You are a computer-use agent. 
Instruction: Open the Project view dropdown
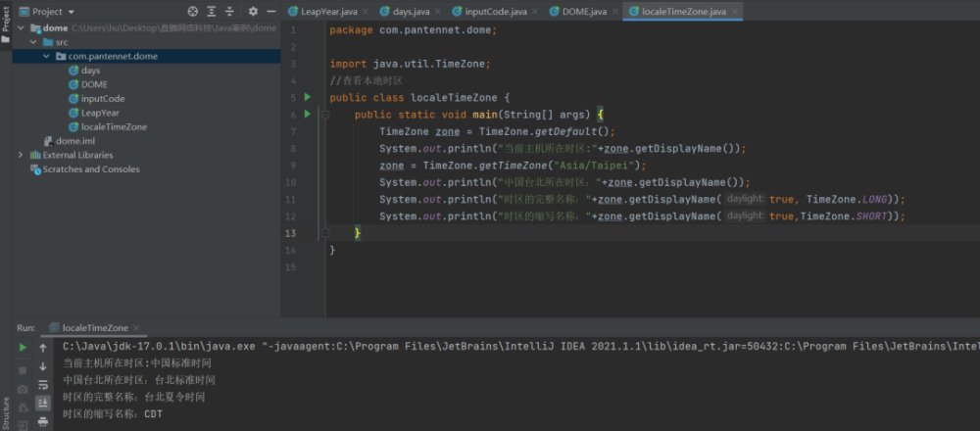tap(71, 12)
